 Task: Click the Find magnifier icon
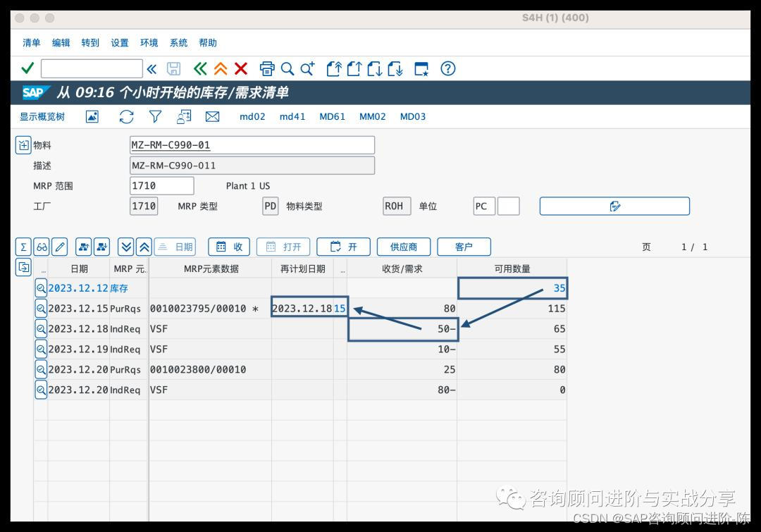coord(287,68)
